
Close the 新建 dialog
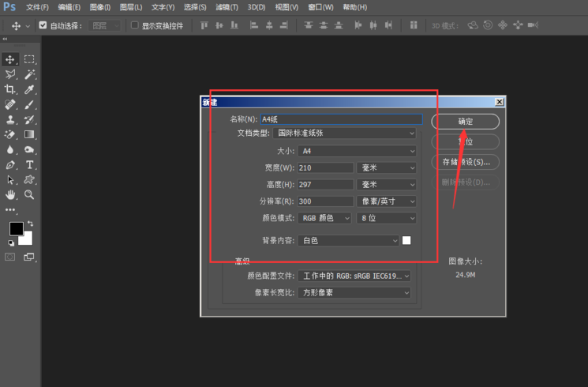[500, 102]
